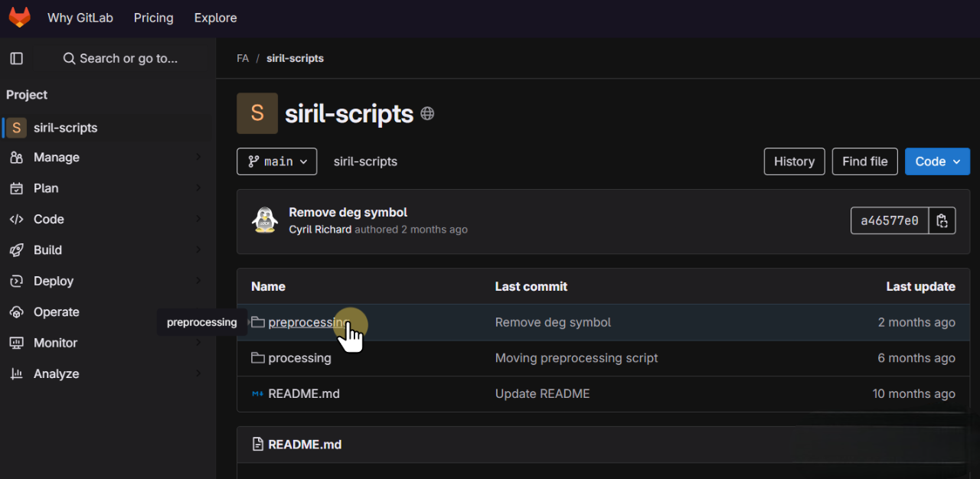The image size is (980, 479).
Task: Open the processing folder
Action: [x=299, y=358]
